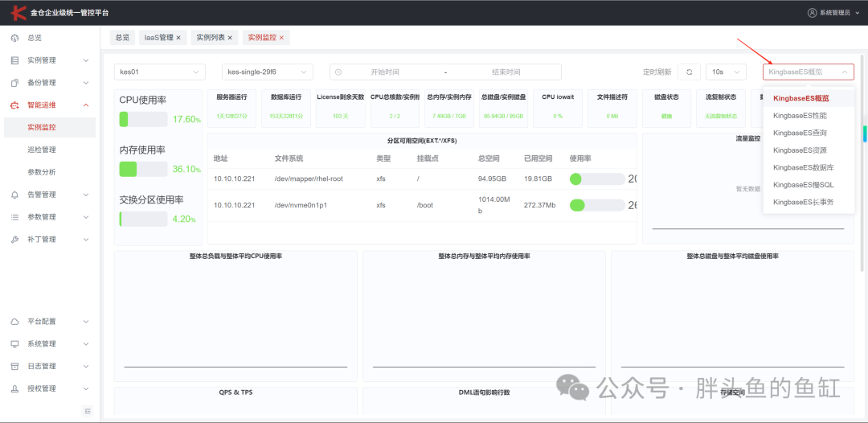Click the CPU使用率 progress bar

point(143,119)
